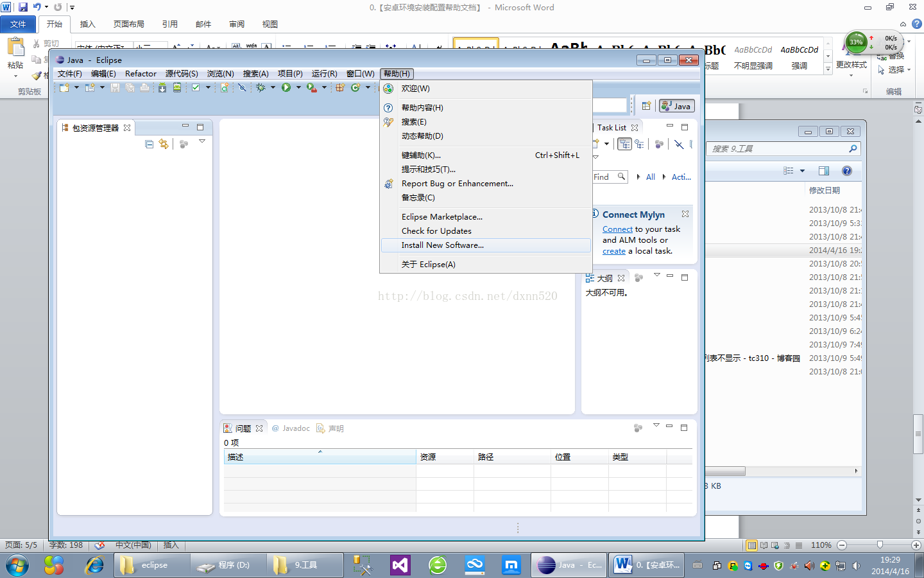Click the 描述 column header in Problems table
Screen dimensions: 924x578
(320, 457)
